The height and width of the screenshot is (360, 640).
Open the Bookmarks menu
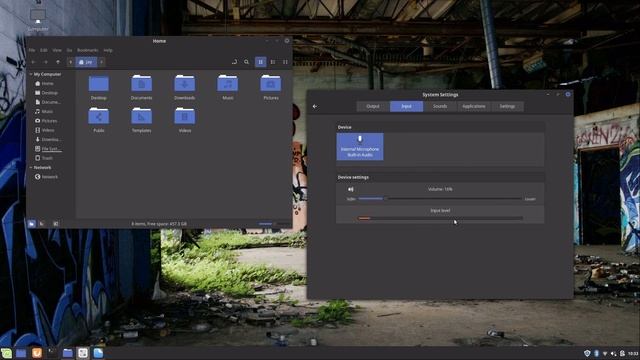click(x=88, y=50)
